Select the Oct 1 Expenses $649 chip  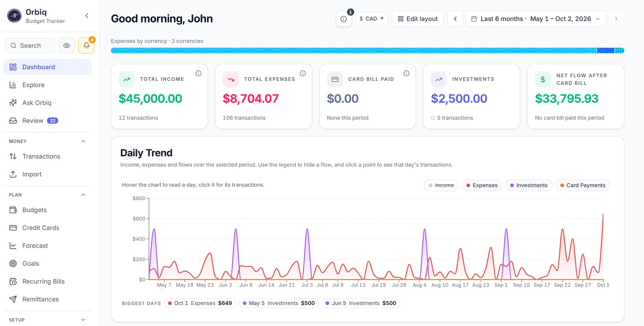(x=200, y=303)
